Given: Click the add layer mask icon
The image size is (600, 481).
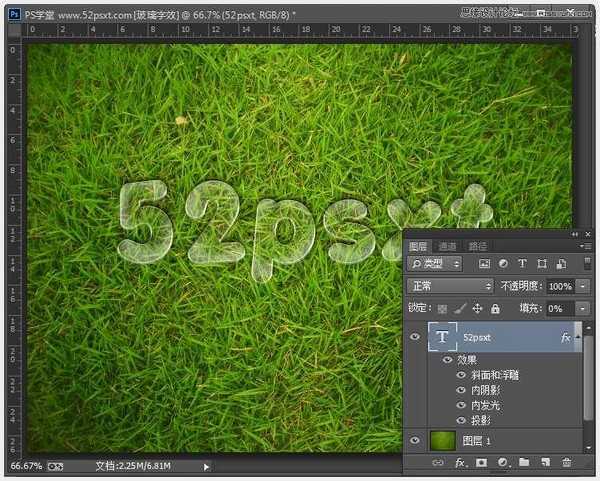Looking at the screenshot, I should click(x=481, y=463).
